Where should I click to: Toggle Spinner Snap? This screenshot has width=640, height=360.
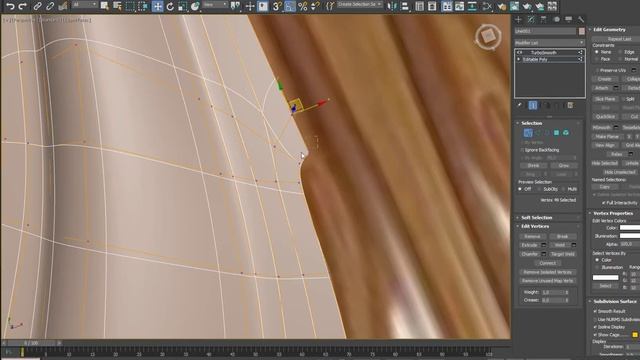(x=315, y=6)
